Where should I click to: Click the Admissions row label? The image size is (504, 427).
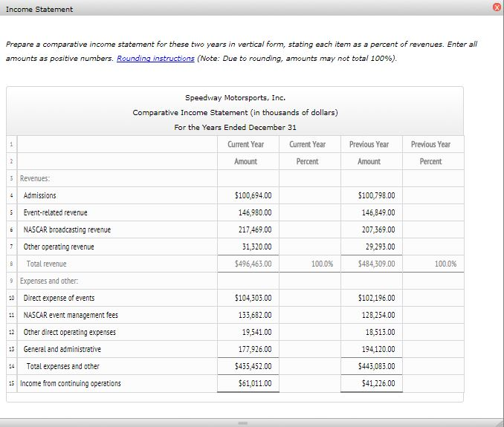[39, 195]
